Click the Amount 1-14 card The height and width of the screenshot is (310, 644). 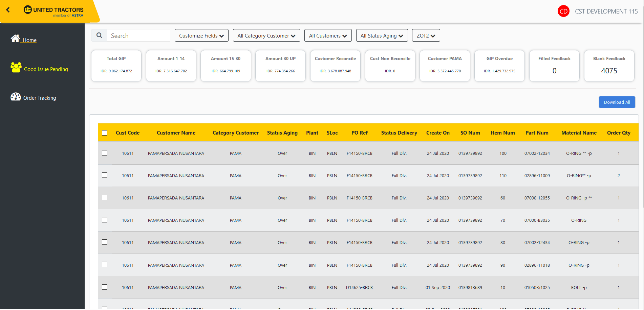171,66
